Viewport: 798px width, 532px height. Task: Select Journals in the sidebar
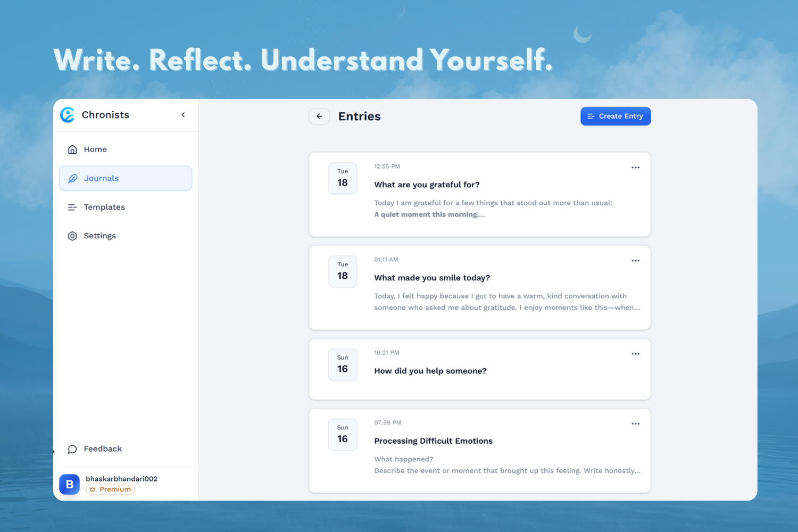[x=101, y=178]
